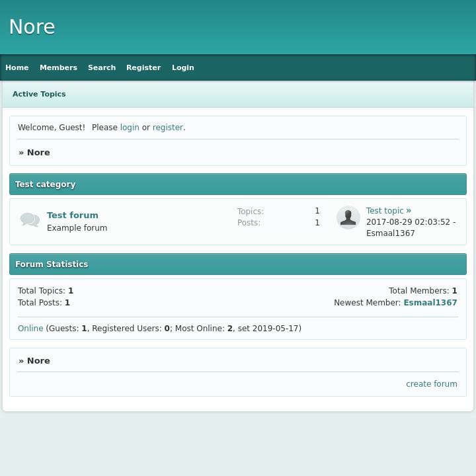Click the Forum Statistics header
The image size is (476, 476).
52,264
